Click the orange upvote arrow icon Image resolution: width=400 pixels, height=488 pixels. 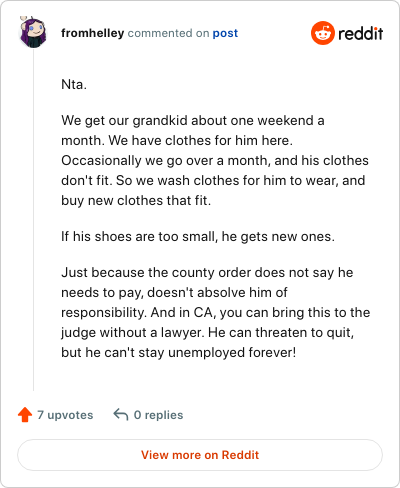click(x=25, y=415)
